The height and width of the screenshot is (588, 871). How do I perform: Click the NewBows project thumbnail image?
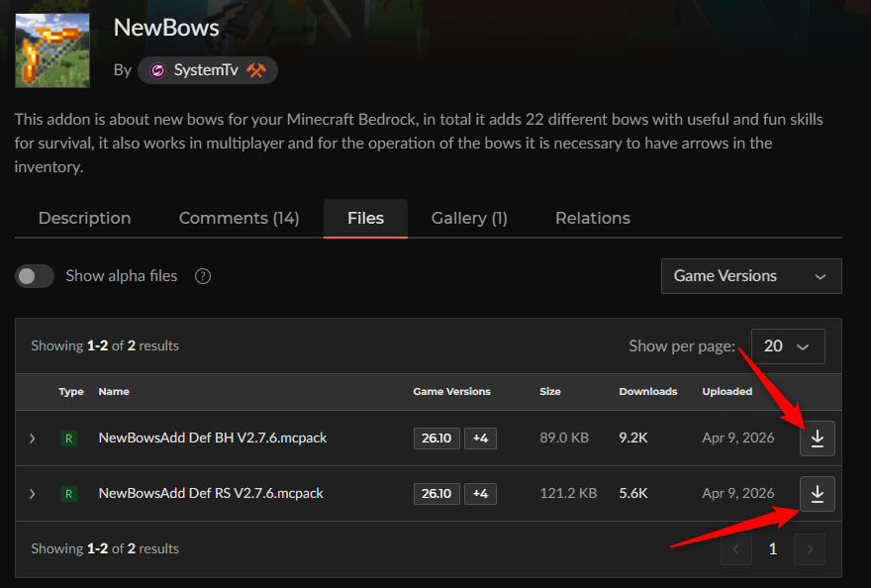click(52, 50)
